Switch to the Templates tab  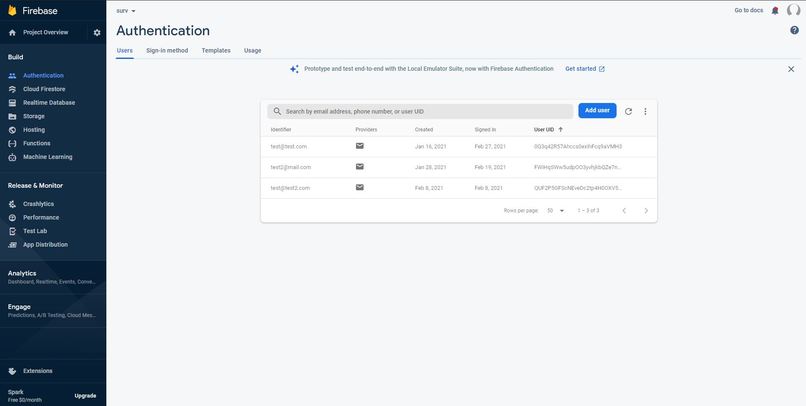click(216, 50)
